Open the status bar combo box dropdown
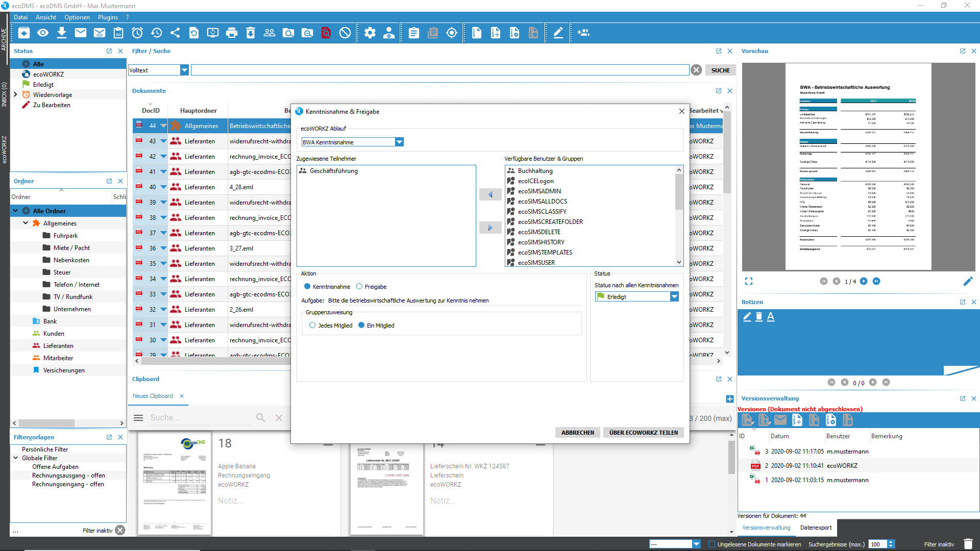980x551 pixels. click(696, 544)
